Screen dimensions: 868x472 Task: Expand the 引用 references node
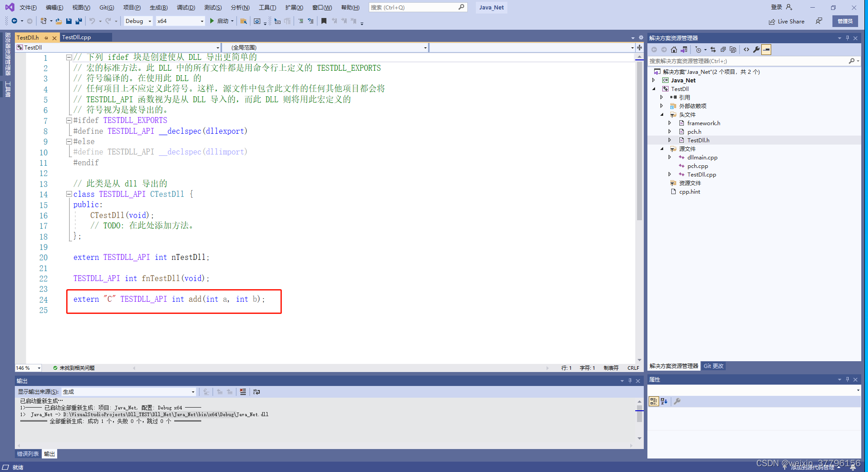pos(662,97)
